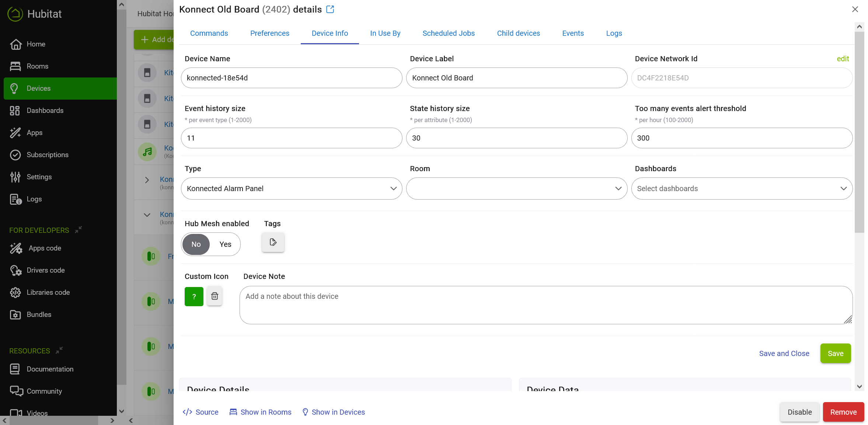
Task: Click the Hubitat logo icon
Action: pos(15,14)
